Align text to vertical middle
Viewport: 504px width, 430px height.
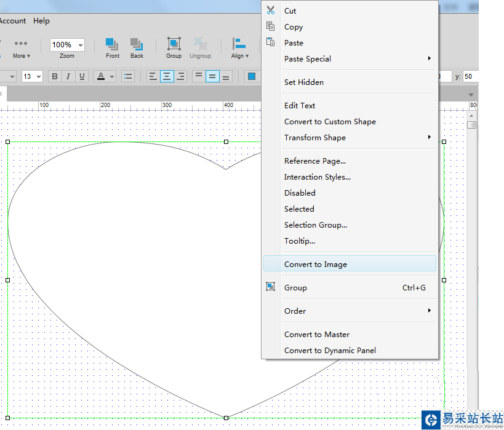click(x=212, y=76)
